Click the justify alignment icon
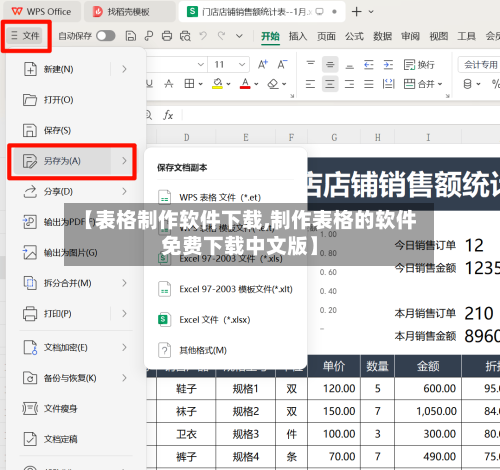The height and width of the screenshot is (470, 500). (x=369, y=84)
